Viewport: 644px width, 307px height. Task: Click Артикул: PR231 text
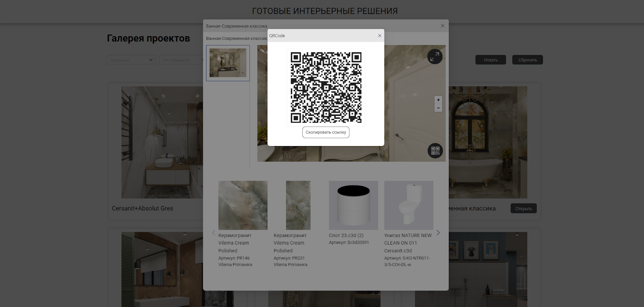289,258
